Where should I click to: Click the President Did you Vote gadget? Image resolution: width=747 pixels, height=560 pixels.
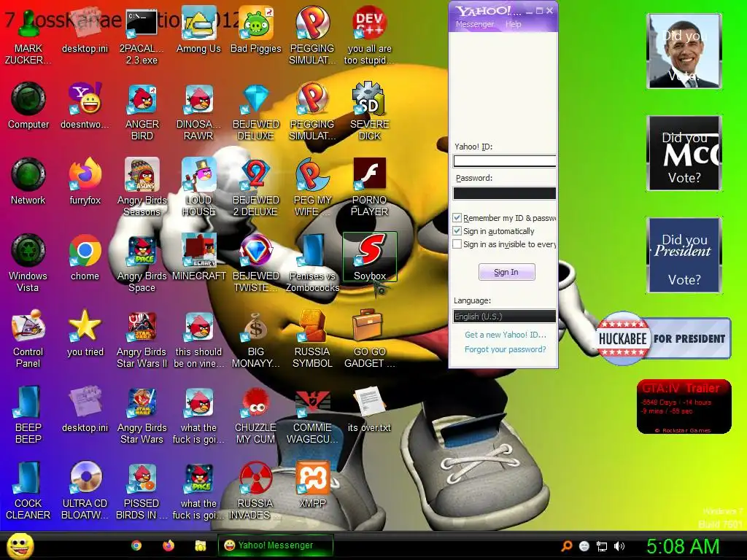684,255
